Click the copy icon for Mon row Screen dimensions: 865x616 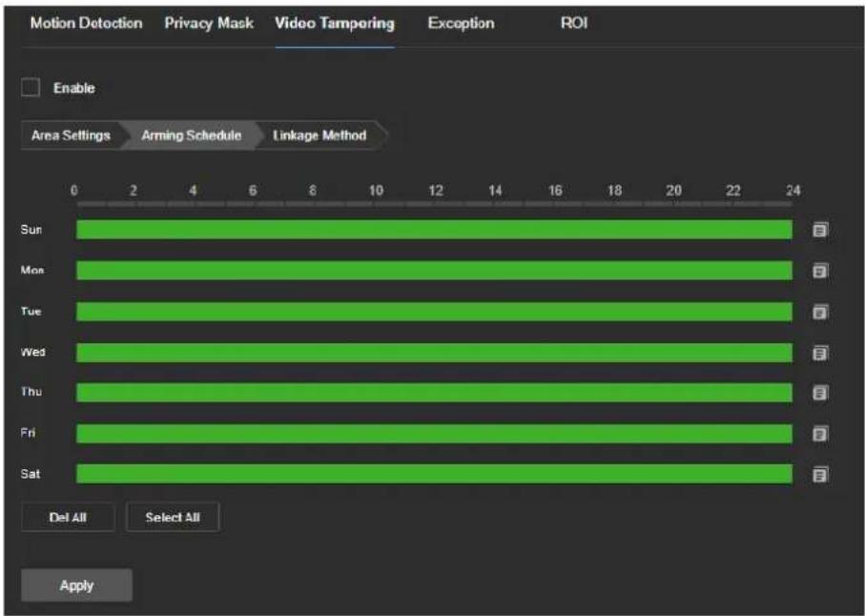coord(820,270)
